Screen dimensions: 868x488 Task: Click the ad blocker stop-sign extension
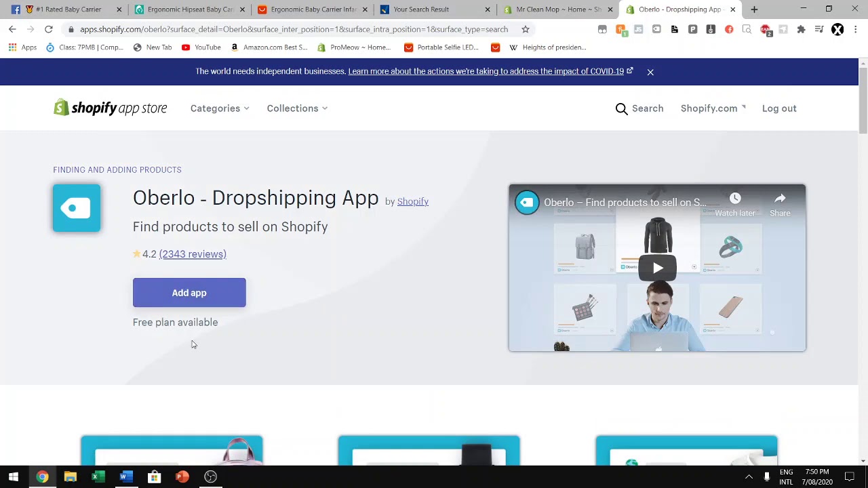point(765,29)
